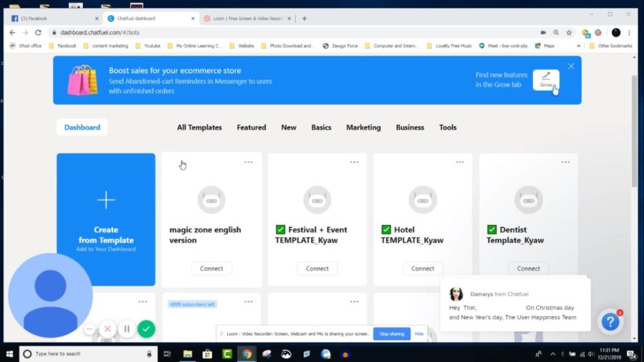
Task: Switch to the Tools tab
Action: click(448, 127)
